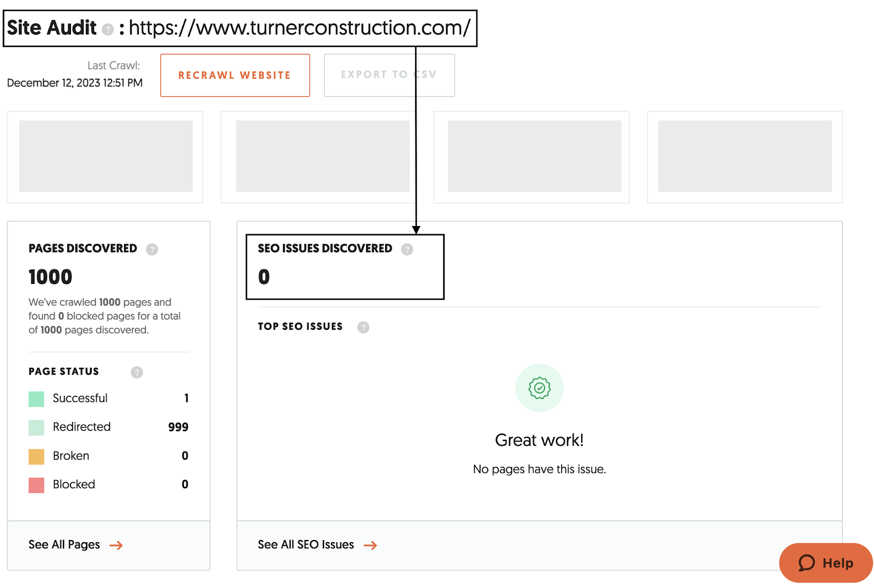The width and height of the screenshot is (874, 588).
Task: Click the green checkmark badge icon
Action: pos(540,388)
